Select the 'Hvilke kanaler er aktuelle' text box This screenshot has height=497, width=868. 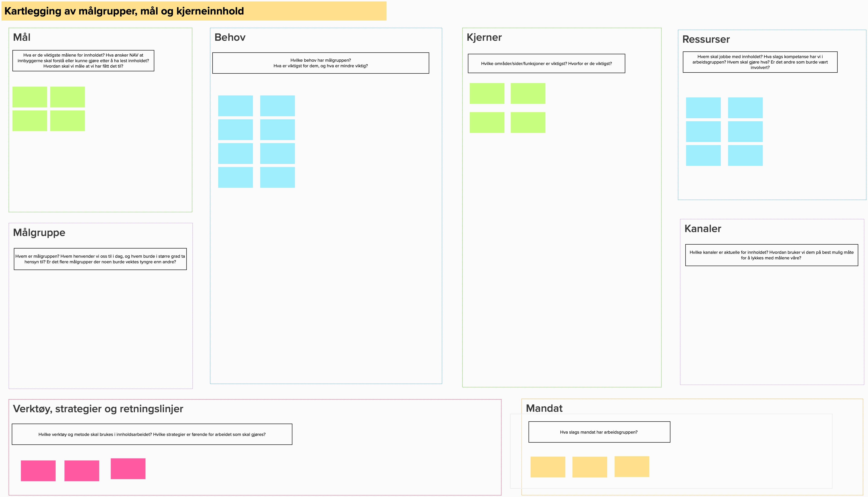point(771,255)
